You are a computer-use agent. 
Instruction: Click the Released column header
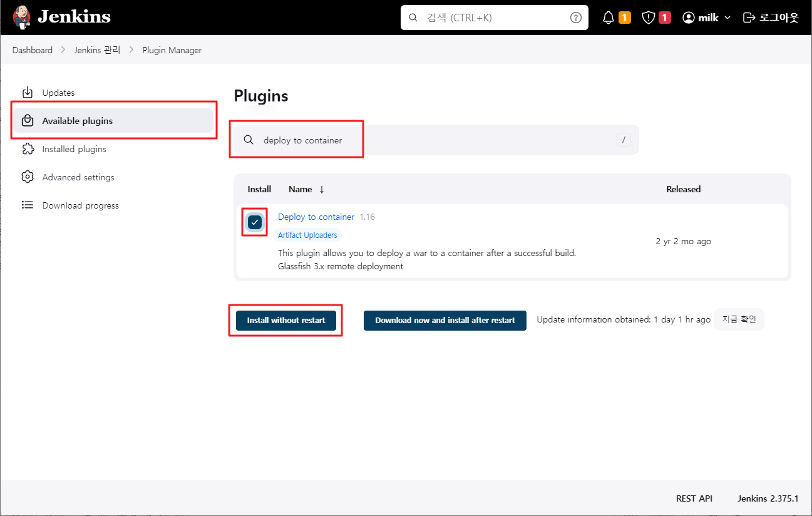684,189
